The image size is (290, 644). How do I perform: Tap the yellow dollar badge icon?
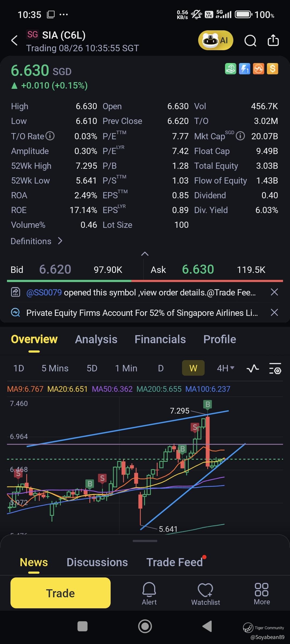[x=273, y=69]
